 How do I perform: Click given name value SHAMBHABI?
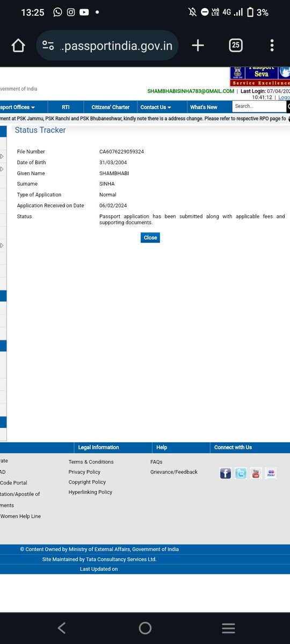click(114, 173)
